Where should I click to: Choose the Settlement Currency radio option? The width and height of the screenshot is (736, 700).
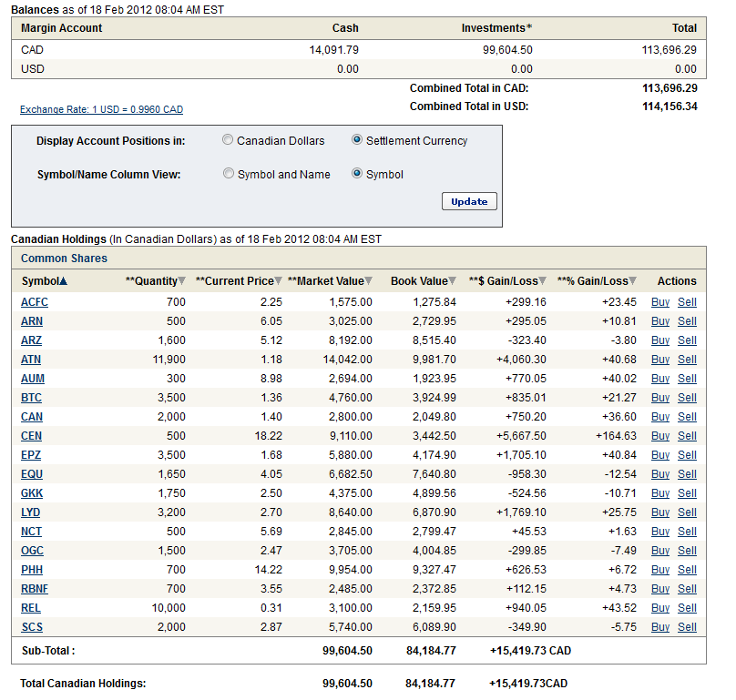[x=357, y=141]
